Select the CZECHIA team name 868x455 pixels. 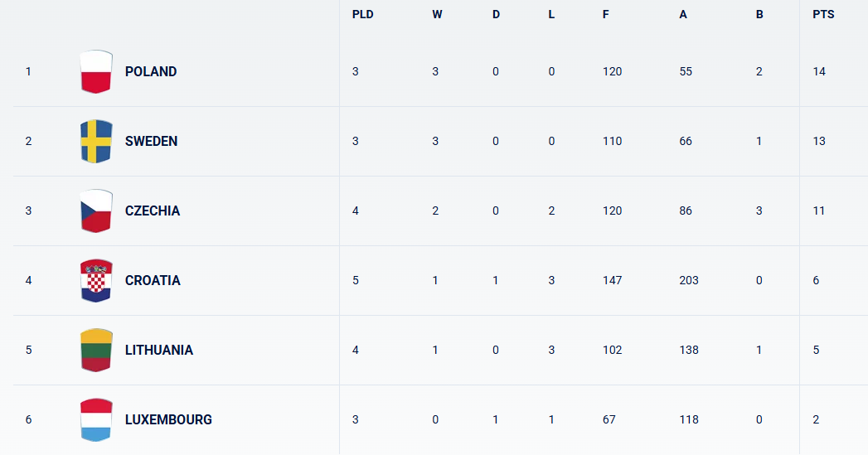coord(153,211)
